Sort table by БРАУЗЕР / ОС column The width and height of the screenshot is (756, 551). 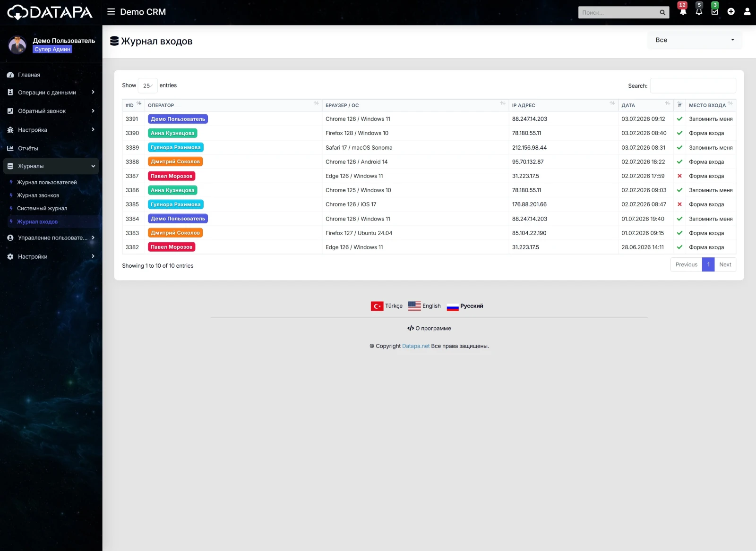pos(415,105)
